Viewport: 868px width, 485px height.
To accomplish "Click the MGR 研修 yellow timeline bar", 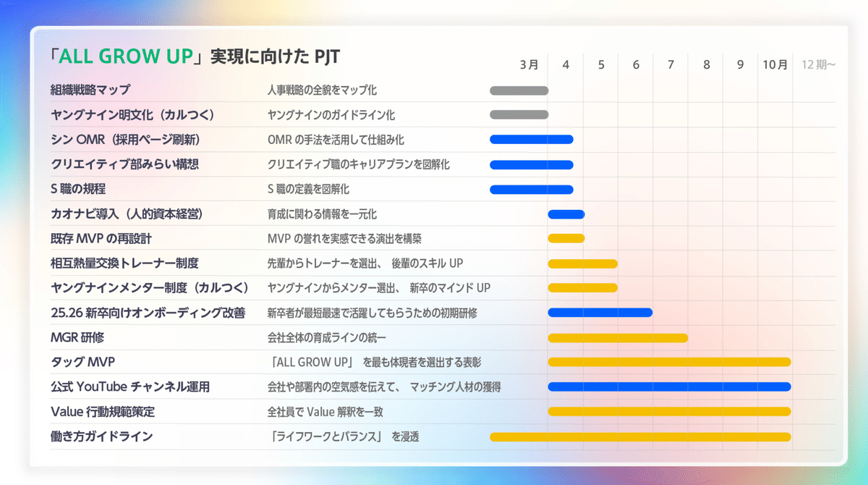I will click(617, 338).
